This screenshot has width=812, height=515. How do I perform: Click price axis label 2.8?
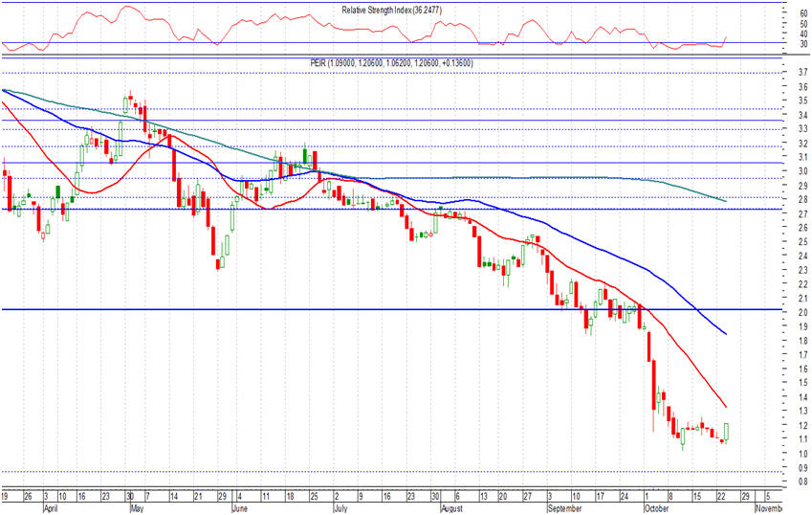point(803,199)
